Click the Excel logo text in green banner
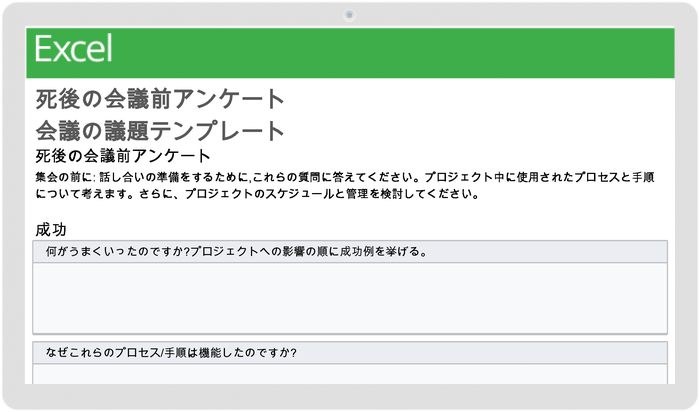This screenshot has height=412, width=700. point(74,48)
